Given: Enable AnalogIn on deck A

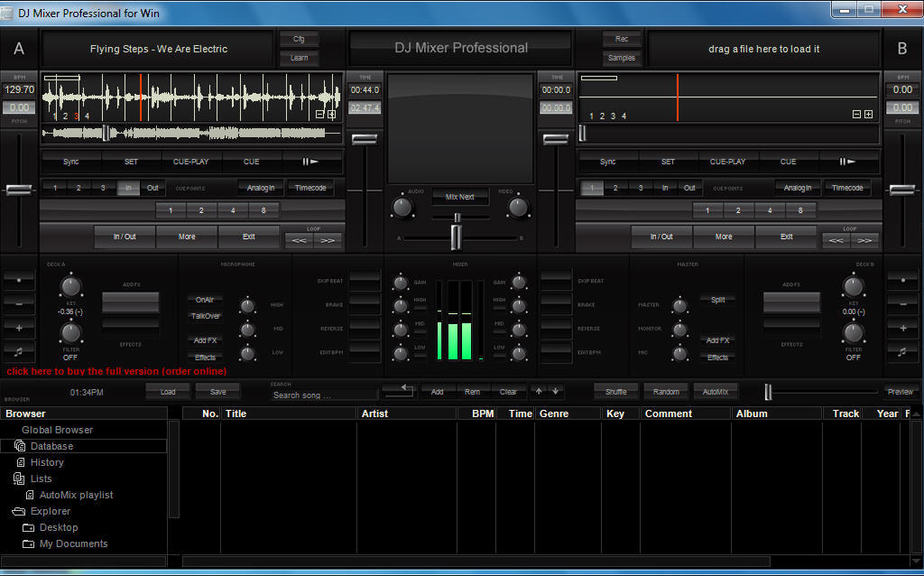Looking at the screenshot, I should point(261,188).
